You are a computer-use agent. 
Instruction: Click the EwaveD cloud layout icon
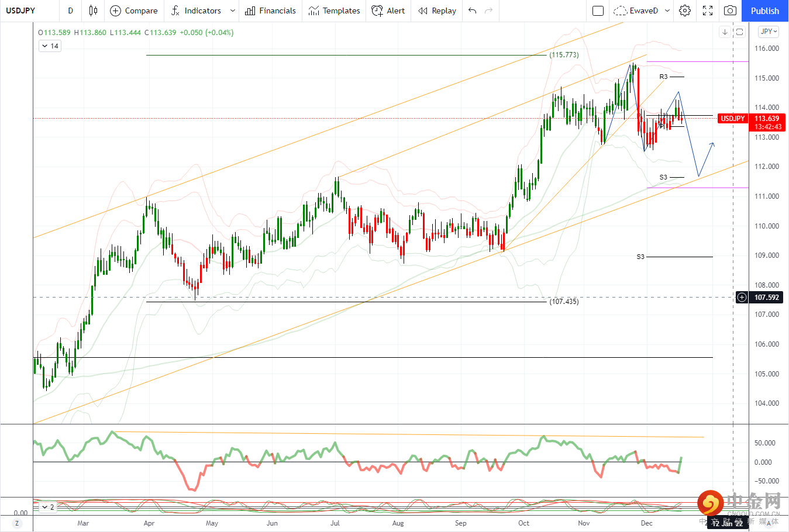click(x=621, y=11)
